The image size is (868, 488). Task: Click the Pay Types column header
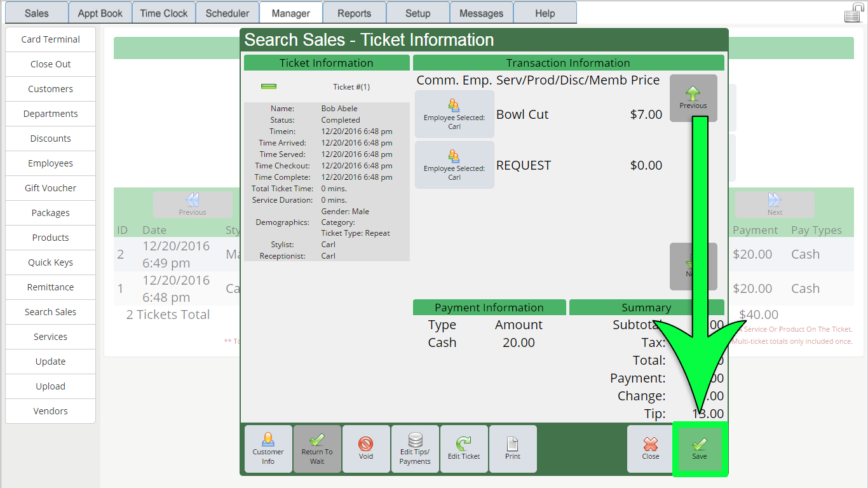[x=817, y=230]
